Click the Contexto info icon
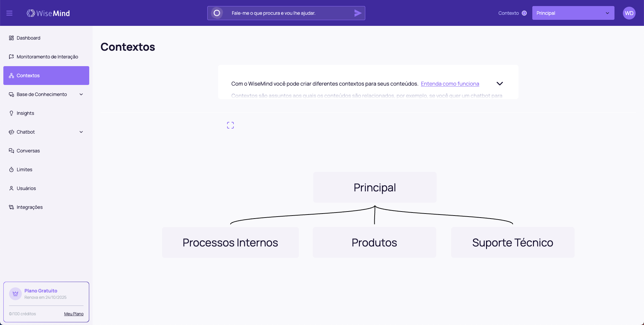 click(x=524, y=13)
